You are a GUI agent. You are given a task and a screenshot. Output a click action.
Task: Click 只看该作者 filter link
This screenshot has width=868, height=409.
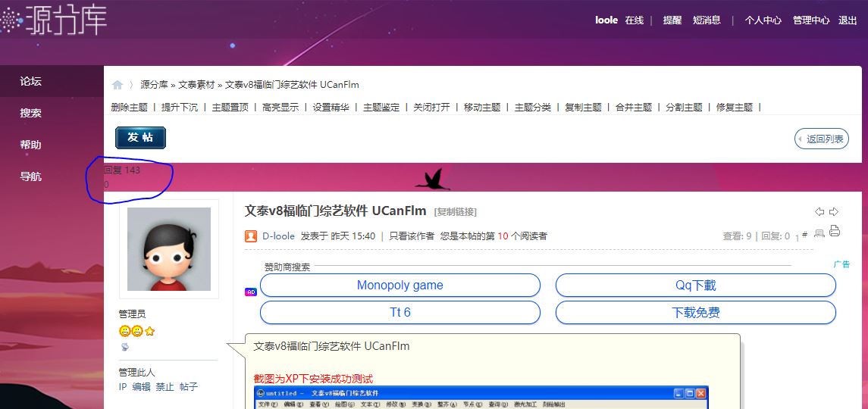(x=412, y=236)
